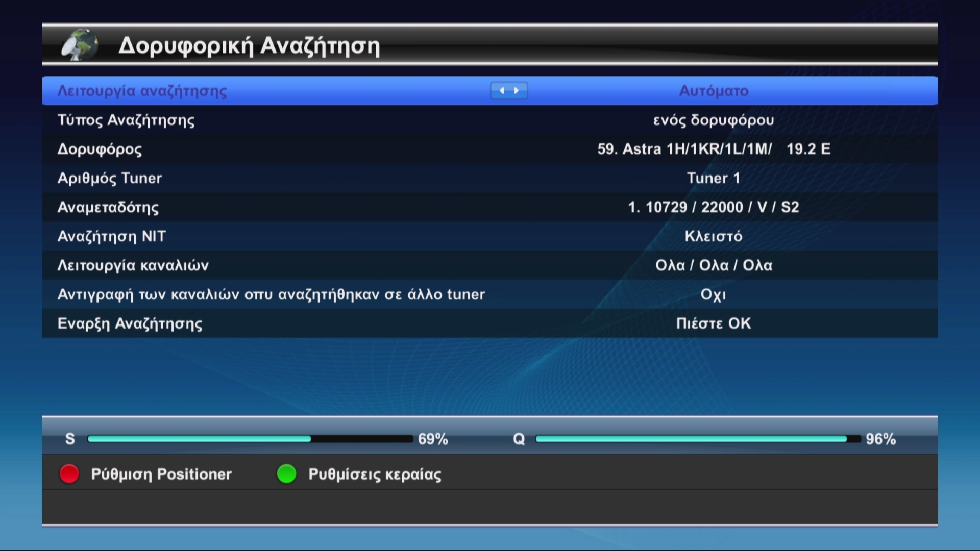This screenshot has width=980, height=551.
Task: Click the right arrow in search mode selector
Action: pyautogui.click(x=517, y=91)
